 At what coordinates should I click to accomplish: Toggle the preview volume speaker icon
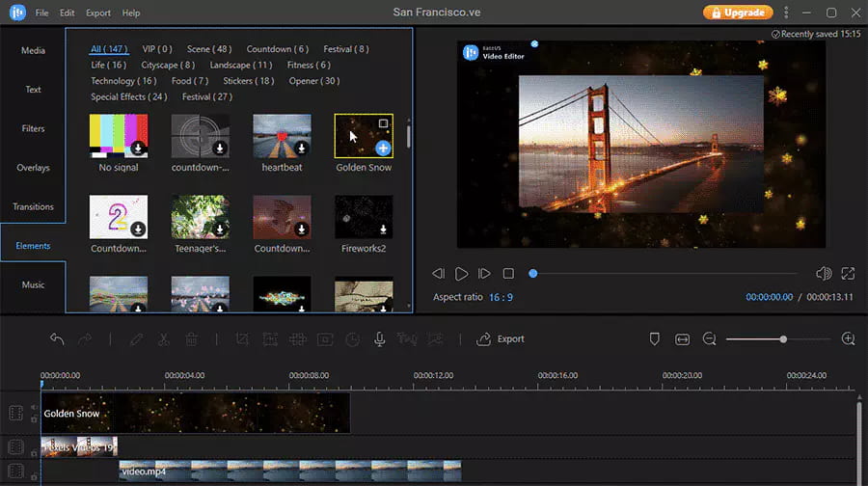click(x=823, y=274)
